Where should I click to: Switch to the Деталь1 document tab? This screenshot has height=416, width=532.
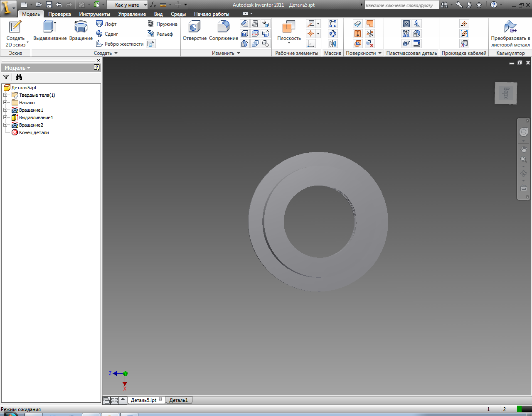(179, 400)
